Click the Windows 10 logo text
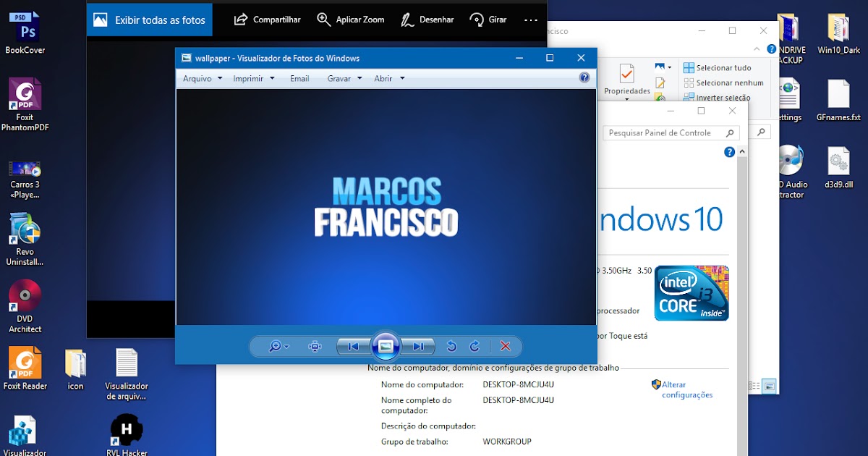The height and width of the screenshot is (456, 868). point(661,219)
